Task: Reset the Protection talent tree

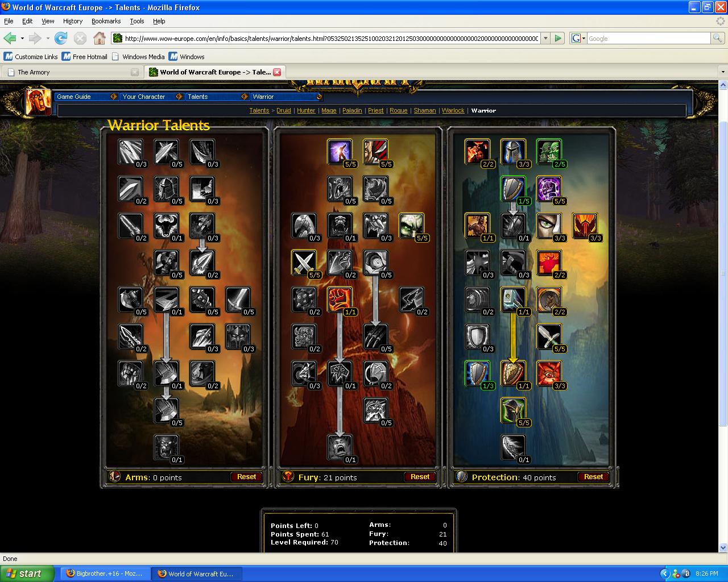Action: pyautogui.click(x=593, y=477)
